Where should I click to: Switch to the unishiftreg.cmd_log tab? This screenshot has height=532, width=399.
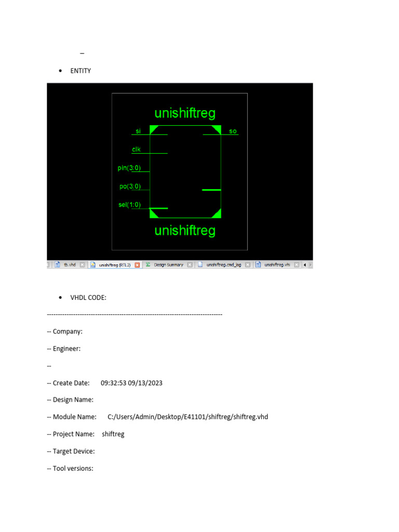[x=223, y=265]
